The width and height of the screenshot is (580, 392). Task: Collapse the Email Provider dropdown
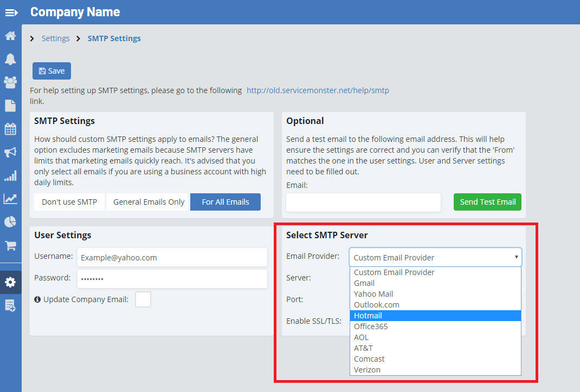click(x=435, y=258)
